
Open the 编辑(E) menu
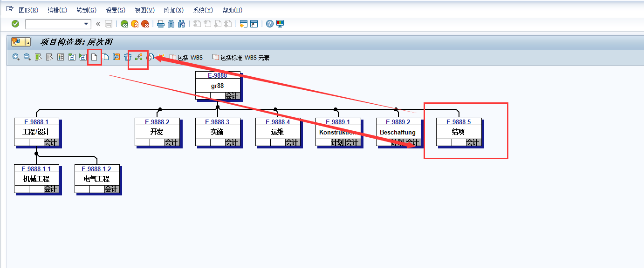tap(57, 10)
